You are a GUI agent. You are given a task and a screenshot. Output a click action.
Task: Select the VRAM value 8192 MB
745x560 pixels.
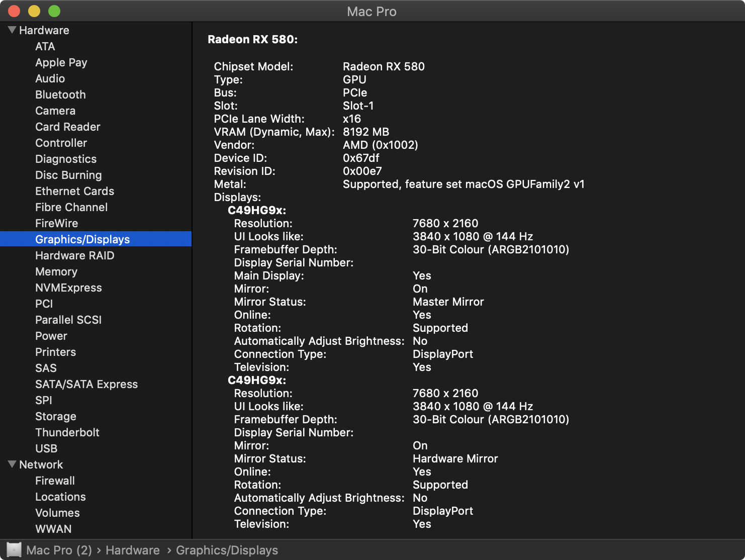pyautogui.click(x=366, y=132)
